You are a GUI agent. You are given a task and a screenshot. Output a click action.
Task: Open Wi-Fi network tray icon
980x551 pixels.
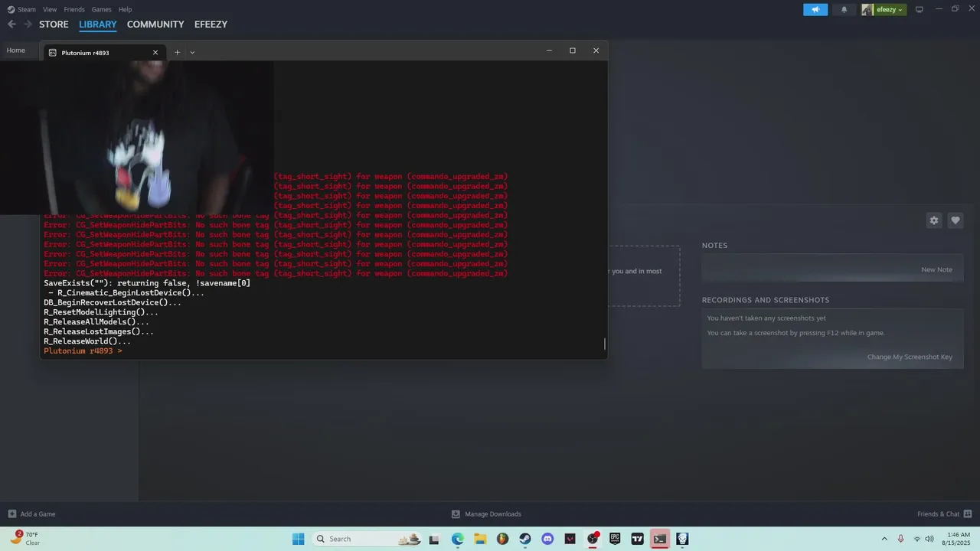point(917,539)
